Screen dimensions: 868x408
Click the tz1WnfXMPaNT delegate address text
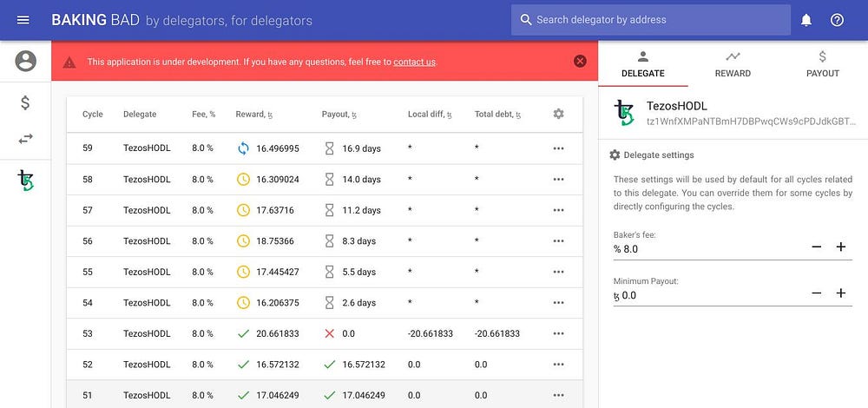tap(751, 122)
